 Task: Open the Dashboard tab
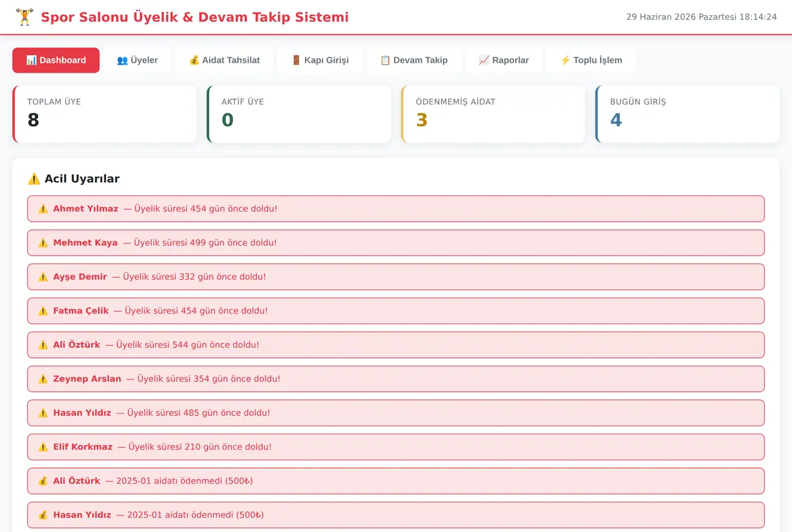click(56, 60)
